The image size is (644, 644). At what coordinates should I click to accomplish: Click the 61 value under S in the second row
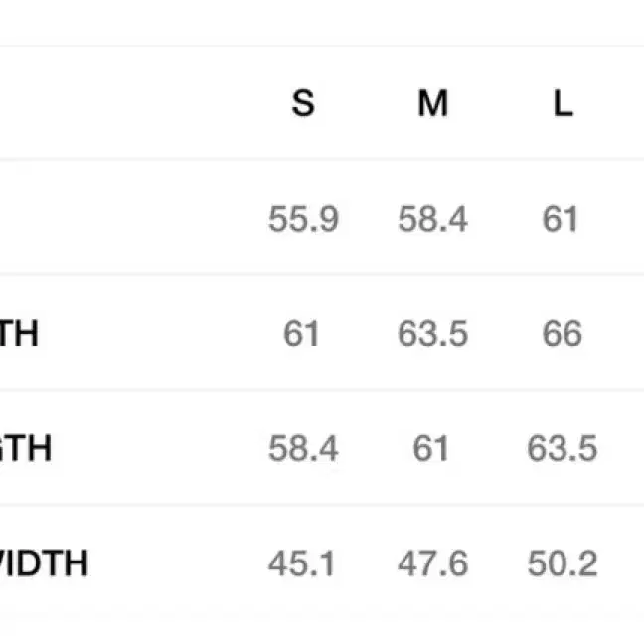tap(301, 334)
